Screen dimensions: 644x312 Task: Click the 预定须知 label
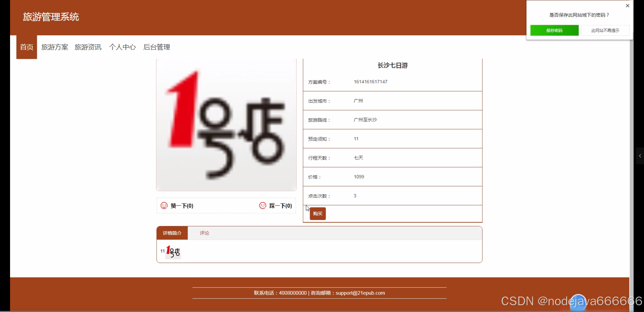coord(319,139)
